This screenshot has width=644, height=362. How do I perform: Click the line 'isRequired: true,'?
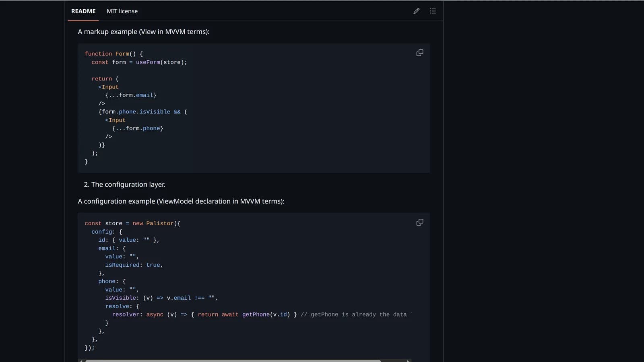point(134,265)
